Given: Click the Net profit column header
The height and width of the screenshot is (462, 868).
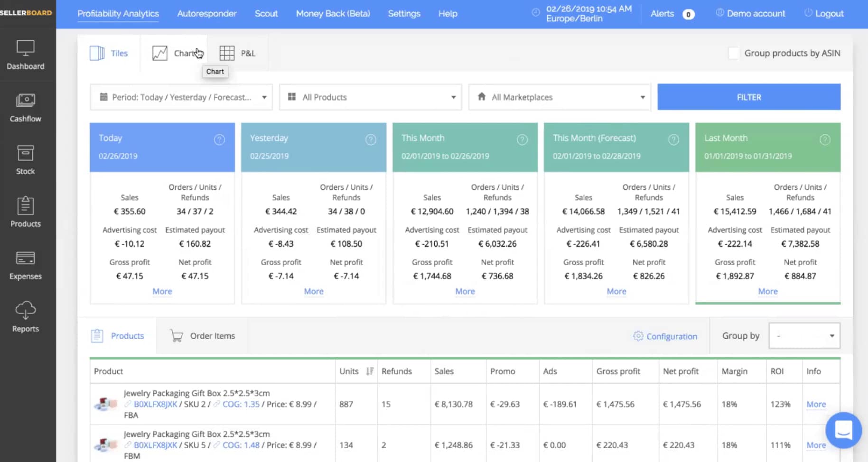Looking at the screenshot, I should [x=681, y=371].
